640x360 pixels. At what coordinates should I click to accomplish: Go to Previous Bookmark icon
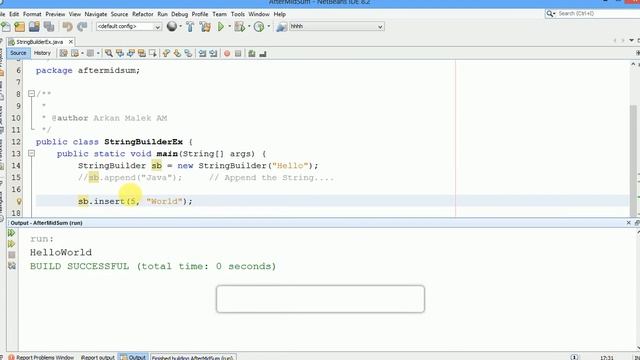166,53
